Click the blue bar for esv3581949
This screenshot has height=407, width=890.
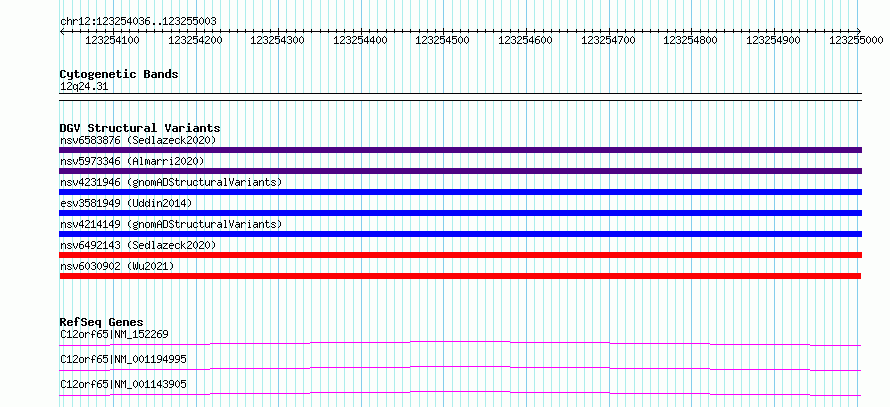[x=460, y=213]
